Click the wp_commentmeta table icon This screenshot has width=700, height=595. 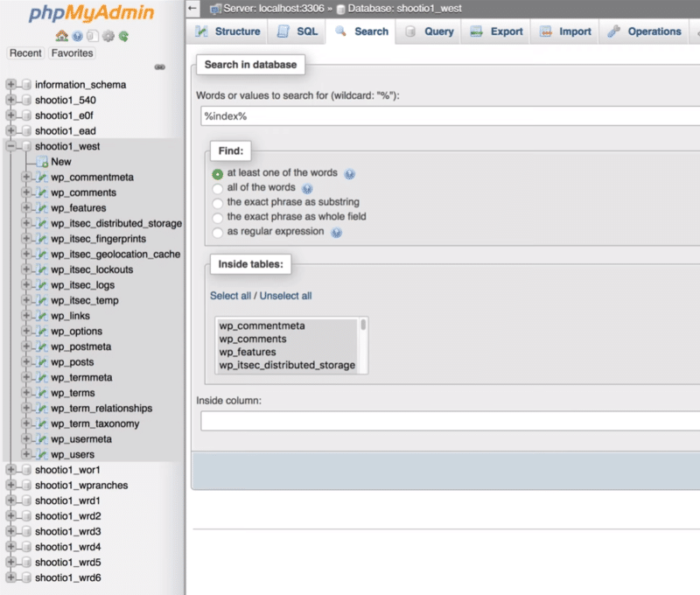[x=42, y=178]
